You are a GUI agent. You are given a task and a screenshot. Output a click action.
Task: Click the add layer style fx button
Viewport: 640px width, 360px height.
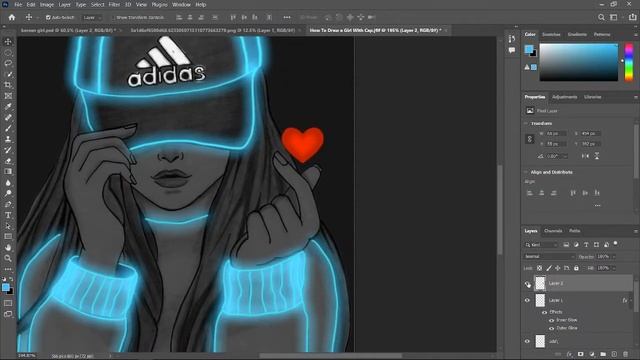pyautogui.click(x=569, y=354)
